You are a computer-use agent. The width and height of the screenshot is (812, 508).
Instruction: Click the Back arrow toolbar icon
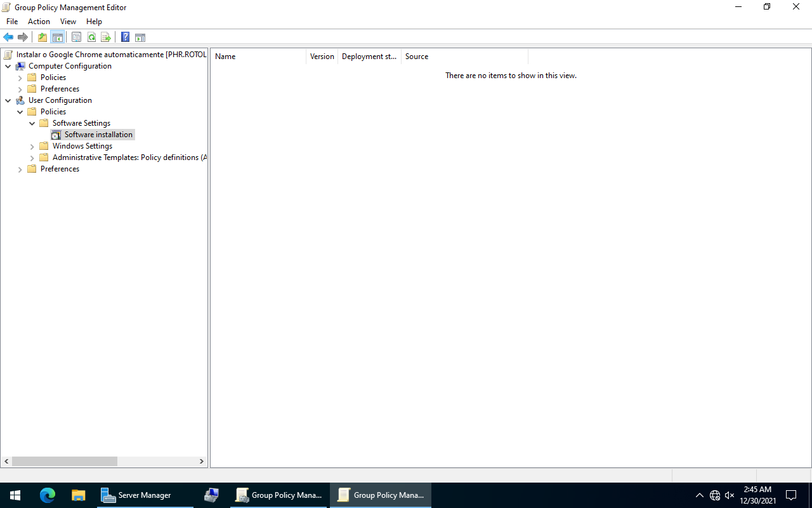8,37
